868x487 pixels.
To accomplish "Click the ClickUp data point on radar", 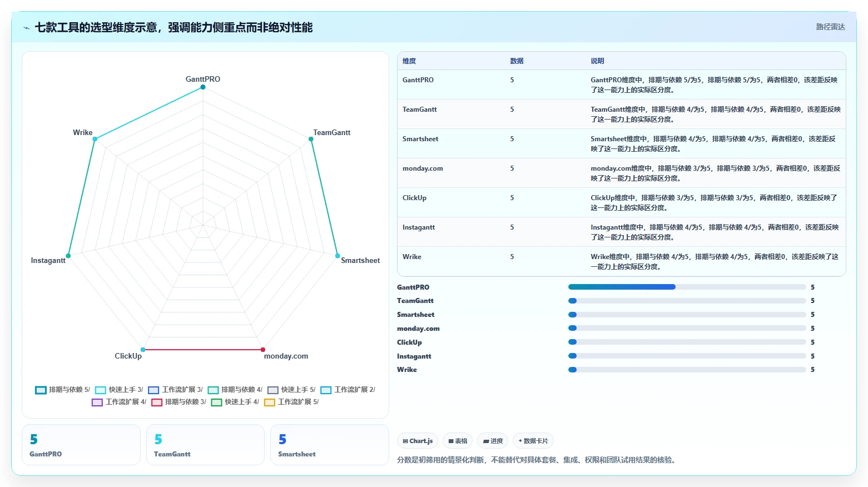I will 143,350.
